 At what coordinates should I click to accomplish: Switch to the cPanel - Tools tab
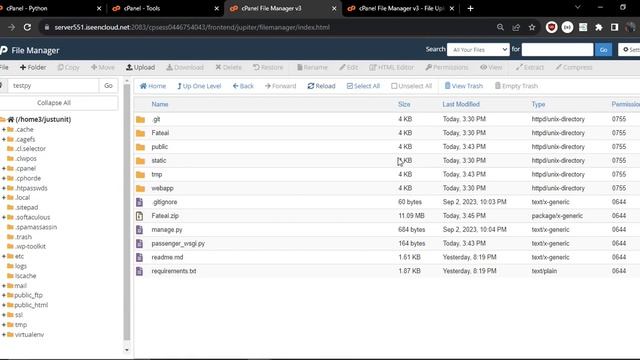click(x=165, y=8)
